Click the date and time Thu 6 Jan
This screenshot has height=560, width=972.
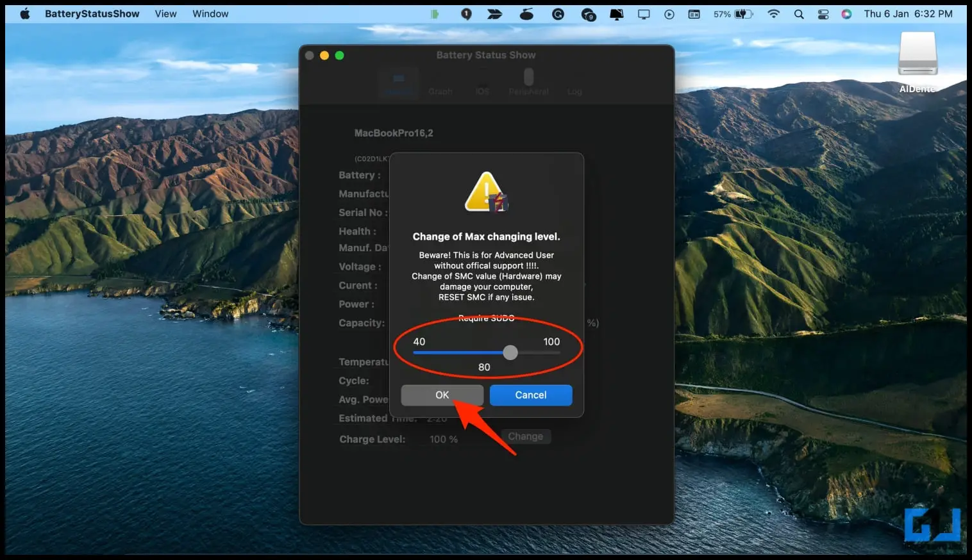908,13
